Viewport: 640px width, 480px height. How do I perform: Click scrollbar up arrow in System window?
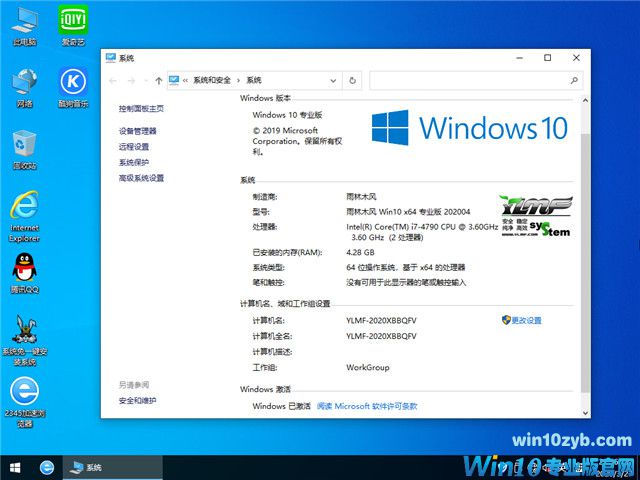click(x=585, y=100)
